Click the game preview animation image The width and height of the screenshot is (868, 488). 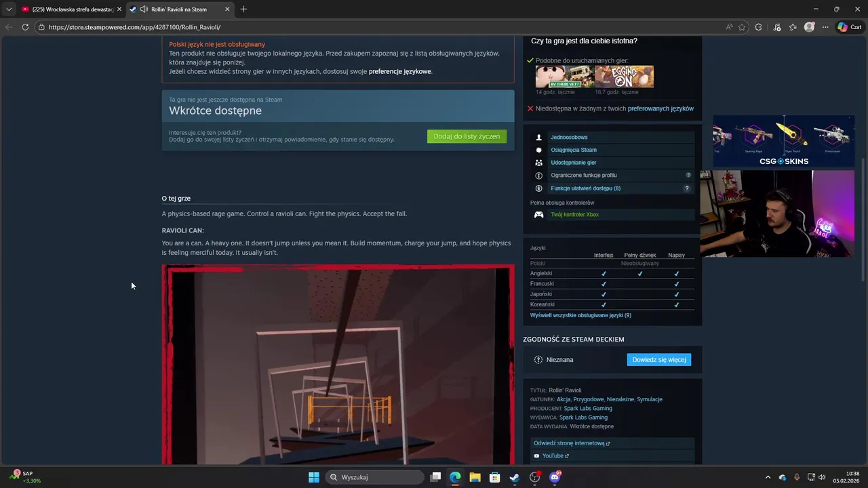338,365
